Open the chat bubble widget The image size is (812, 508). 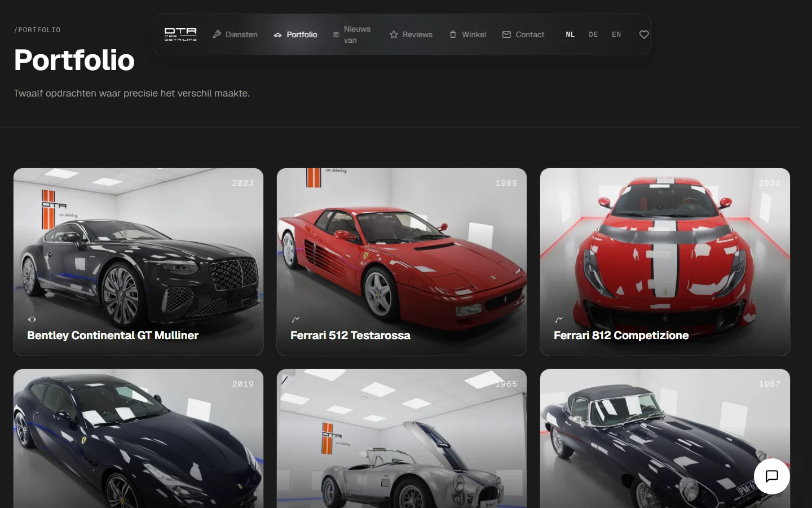(772, 476)
